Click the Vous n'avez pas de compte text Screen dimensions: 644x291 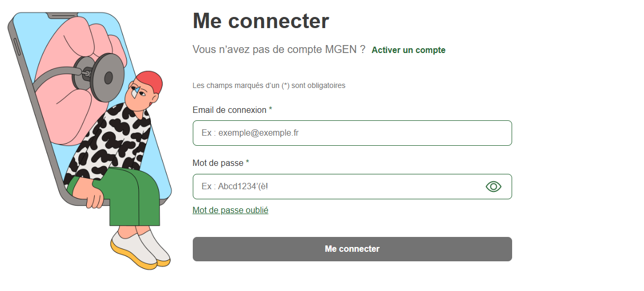pyautogui.click(x=279, y=50)
